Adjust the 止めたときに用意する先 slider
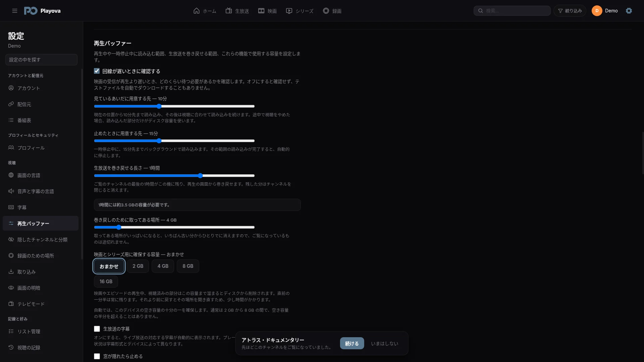Image resolution: width=644 pixels, height=362 pixels. click(x=174, y=141)
